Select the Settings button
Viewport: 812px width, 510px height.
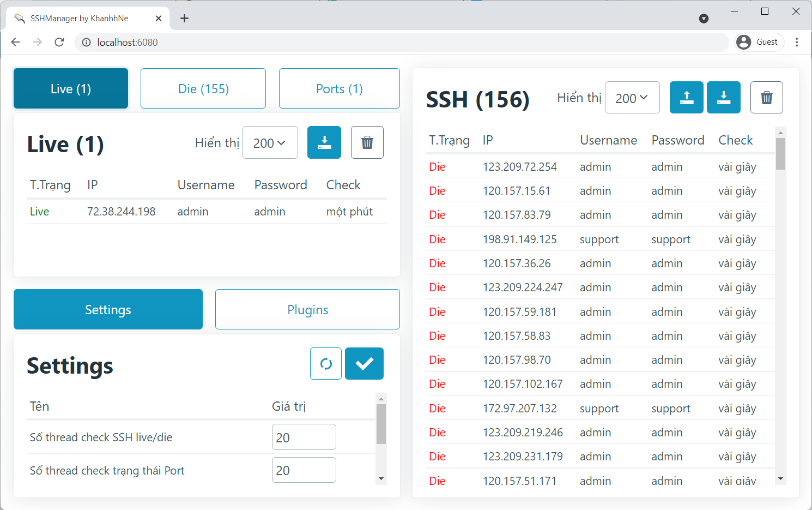tap(108, 309)
